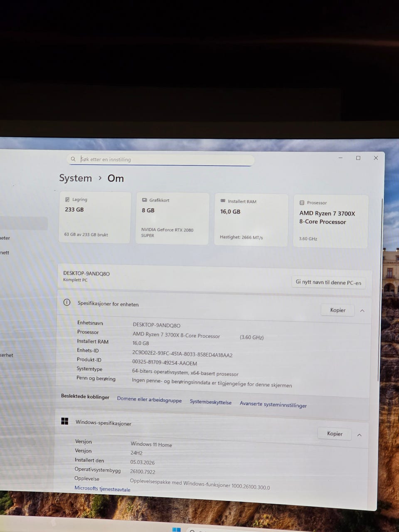Copy device specifications with Kopier

337,310
